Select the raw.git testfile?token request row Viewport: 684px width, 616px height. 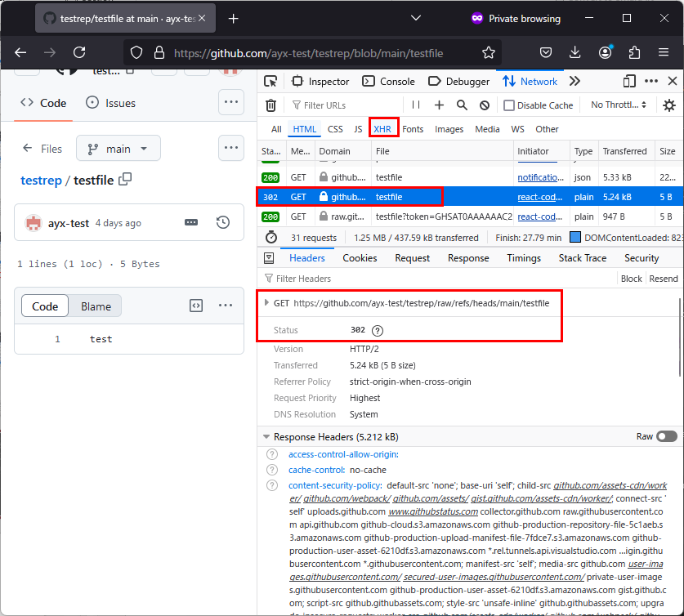point(470,216)
